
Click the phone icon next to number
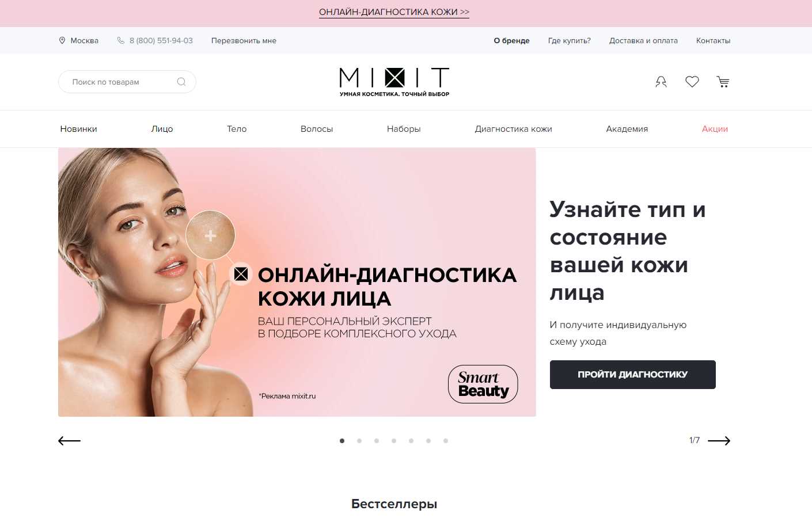121,40
